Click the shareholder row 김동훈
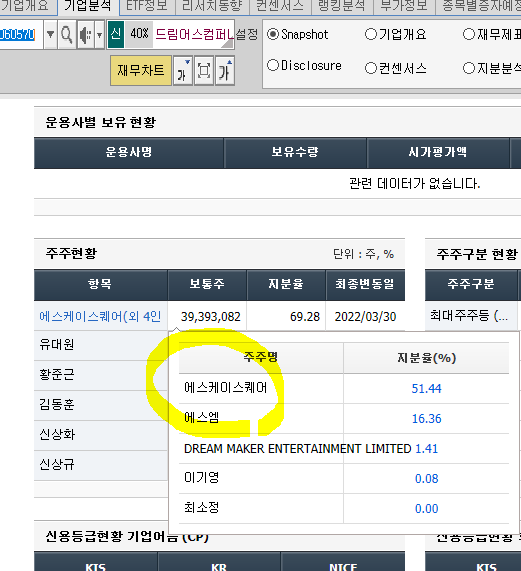The width and height of the screenshot is (521, 571). pyautogui.click(x=100, y=405)
